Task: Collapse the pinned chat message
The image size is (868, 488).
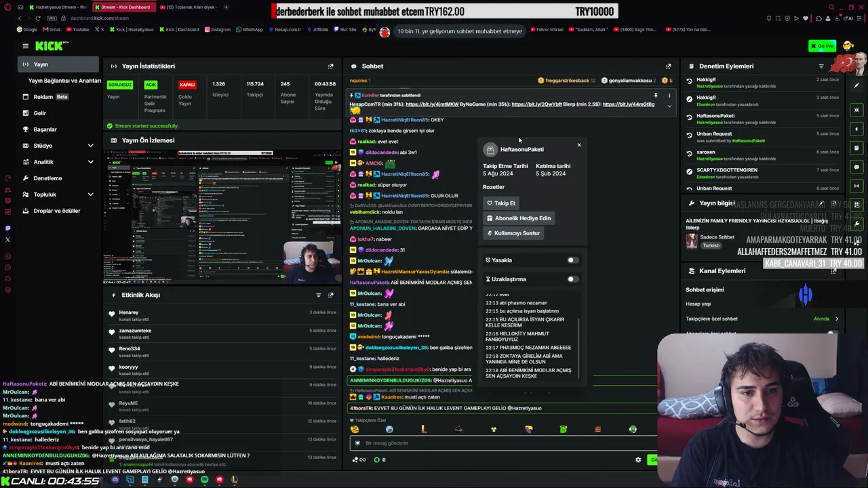Action: pos(669,106)
